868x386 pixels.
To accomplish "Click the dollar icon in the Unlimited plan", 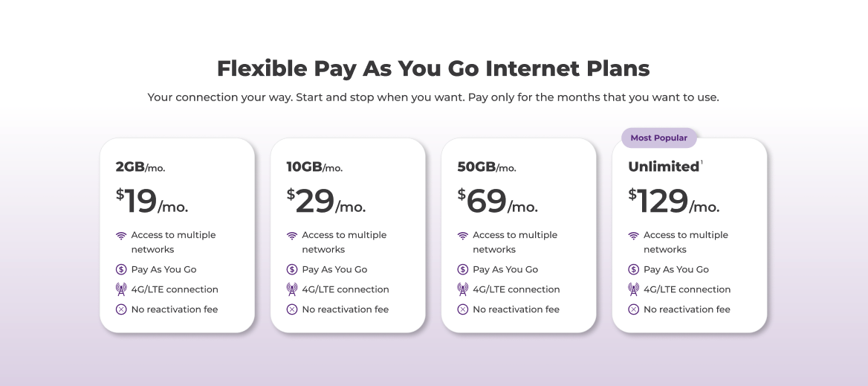I will pyautogui.click(x=634, y=269).
